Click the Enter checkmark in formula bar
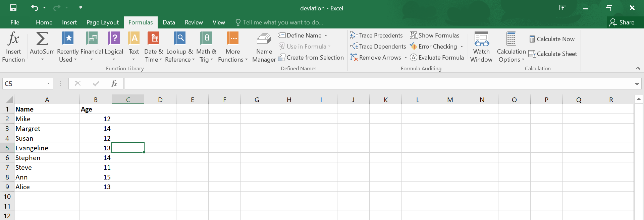644x220 pixels. 96,83
